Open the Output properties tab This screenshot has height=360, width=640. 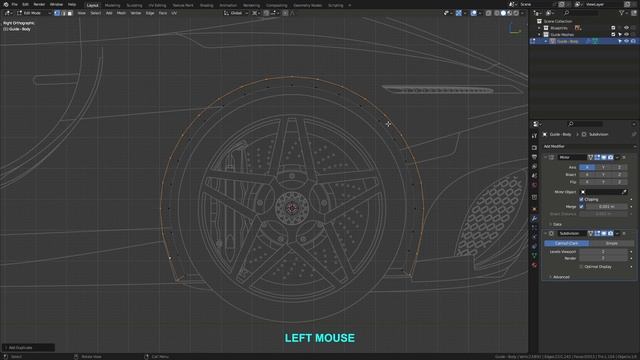tap(534, 157)
